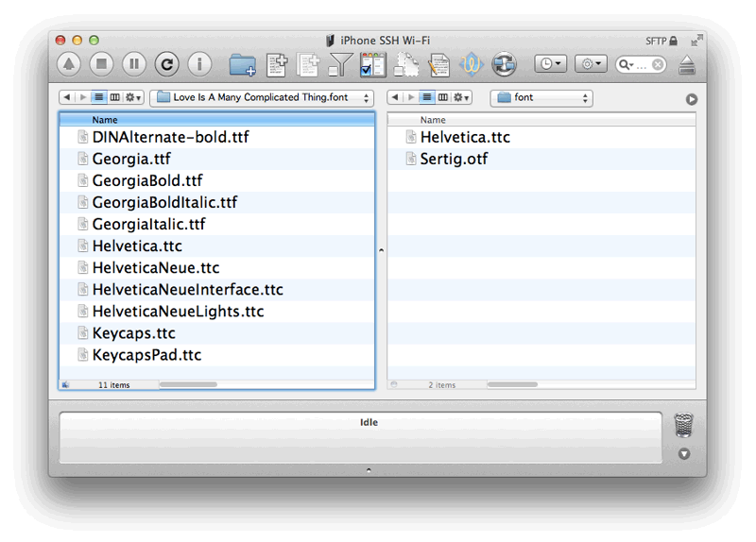
Task: Click the left pane horizontal scrollbar
Action: pyautogui.click(x=187, y=384)
